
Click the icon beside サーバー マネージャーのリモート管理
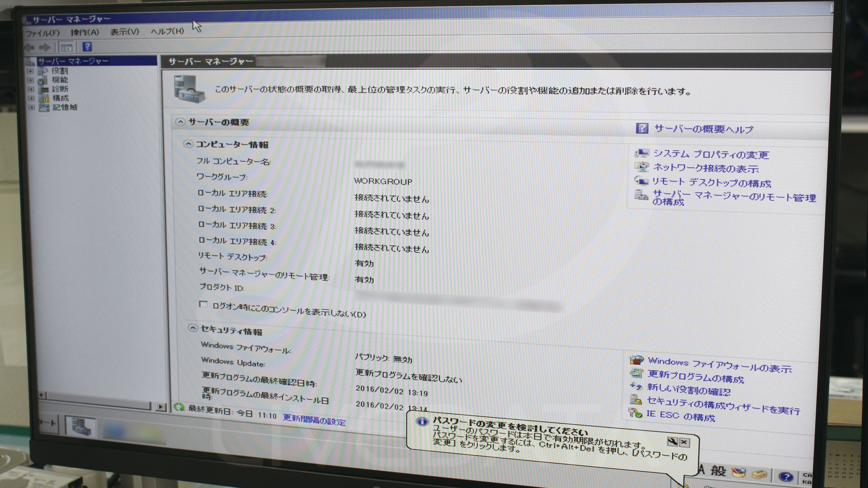tap(641, 195)
